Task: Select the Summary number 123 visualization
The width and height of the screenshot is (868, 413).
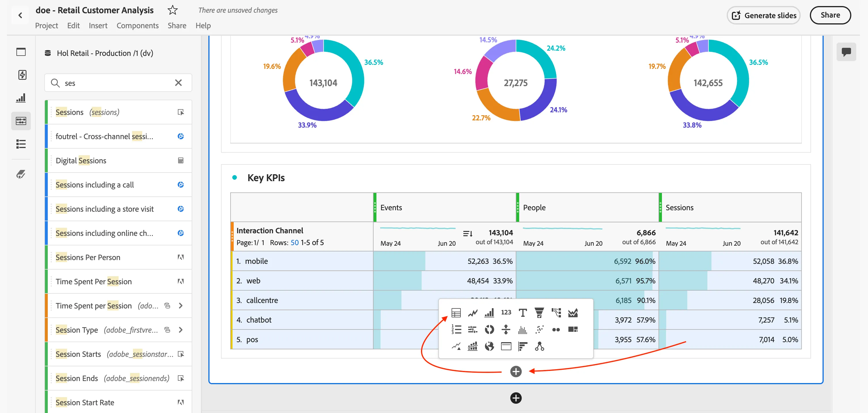Action: (506, 312)
